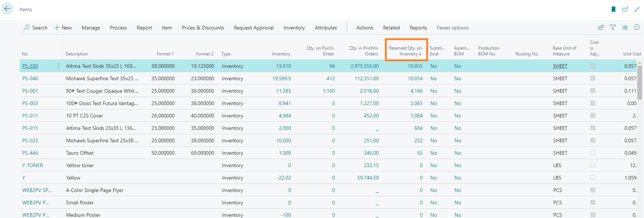Image resolution: width=644 pixels, height=218 pixels.
Task: Sort by Reserved Qty. on Inventory header
Action: (405, 51)
